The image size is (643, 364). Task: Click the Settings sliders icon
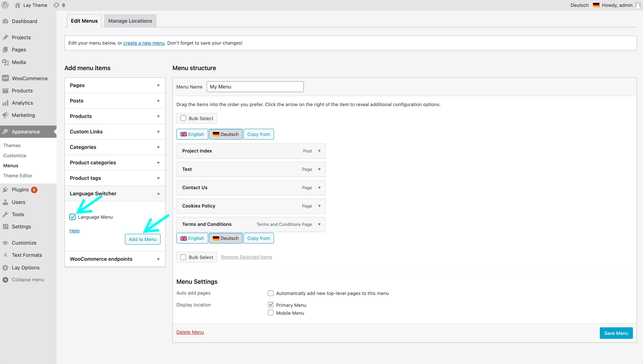pos(6,226)
